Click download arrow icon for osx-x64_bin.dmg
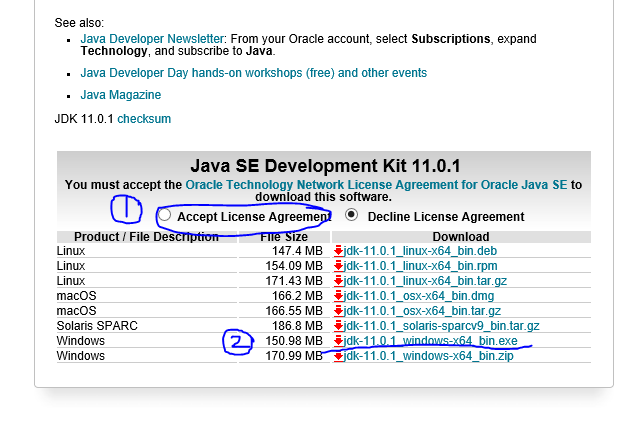The height and width of the screenshot is (427, 628). click(x=338, y=296)
